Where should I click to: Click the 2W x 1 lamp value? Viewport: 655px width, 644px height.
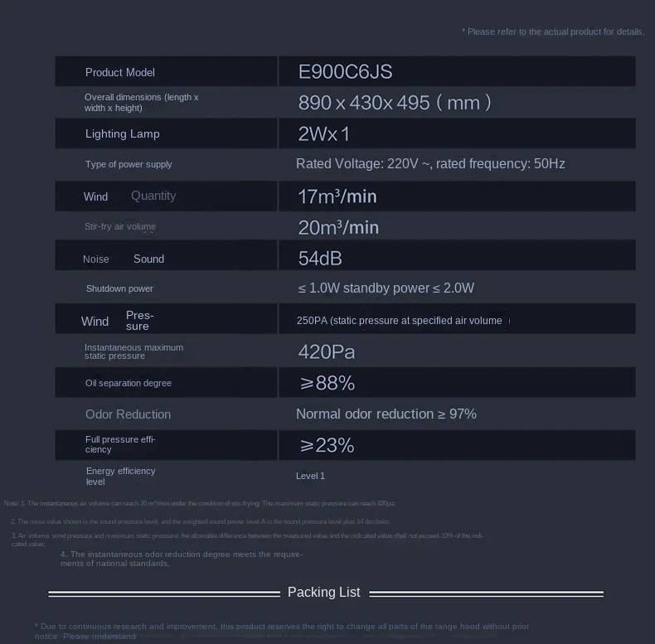pyautogui.click(x=324, y=133)
